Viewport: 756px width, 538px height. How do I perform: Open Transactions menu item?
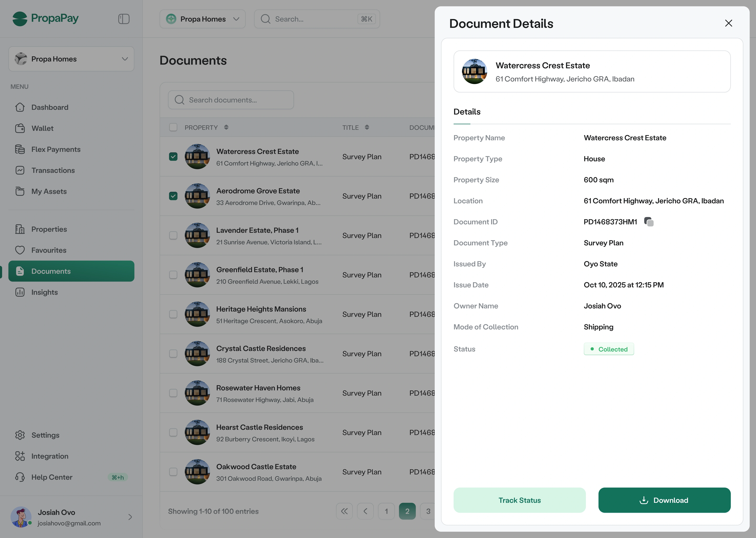click(53, 170)
